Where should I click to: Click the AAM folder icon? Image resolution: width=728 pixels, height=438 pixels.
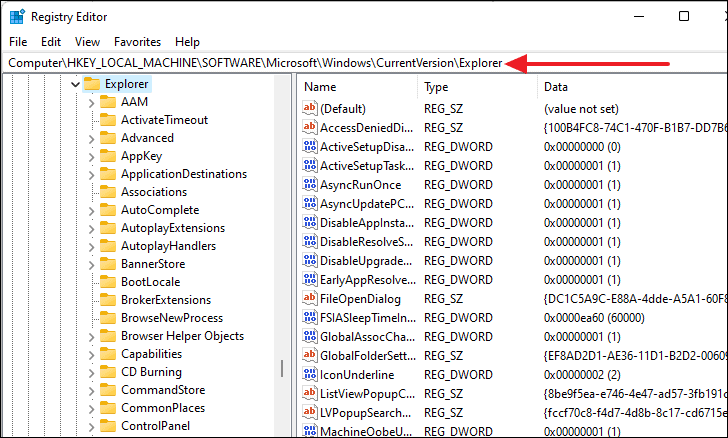(x=108, y=102)
